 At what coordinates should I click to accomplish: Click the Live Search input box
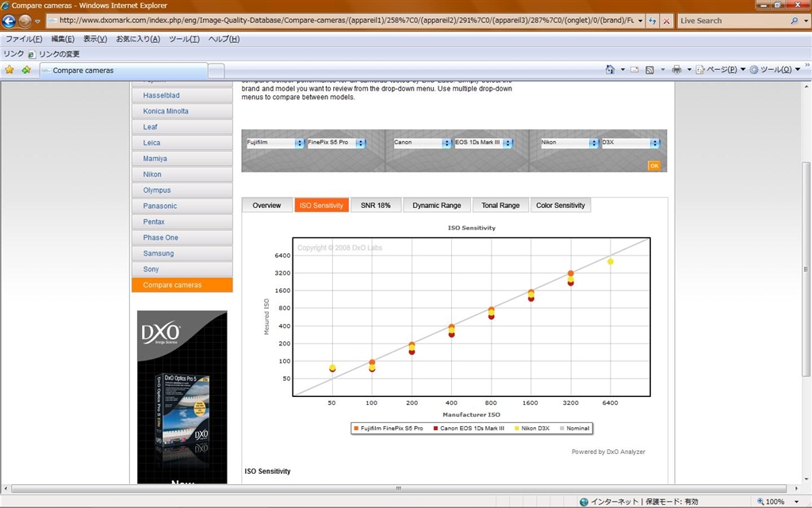coord(733,21)
